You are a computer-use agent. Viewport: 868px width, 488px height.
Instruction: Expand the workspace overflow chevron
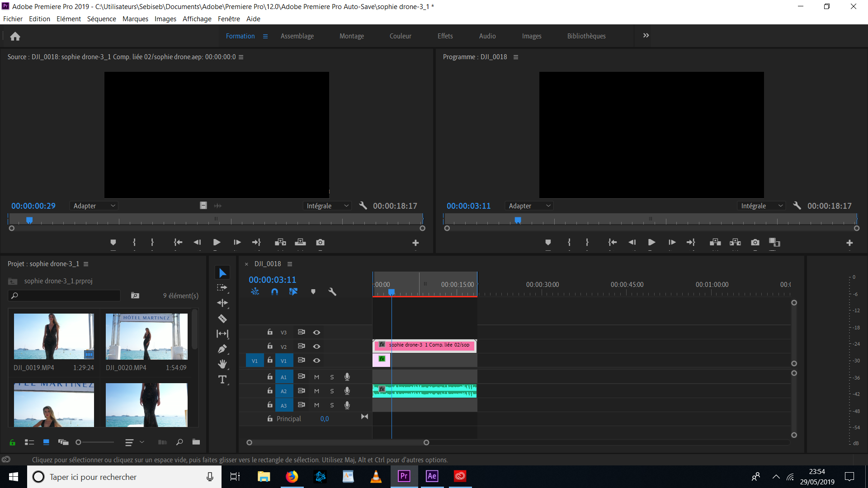(x=646, y=36)
